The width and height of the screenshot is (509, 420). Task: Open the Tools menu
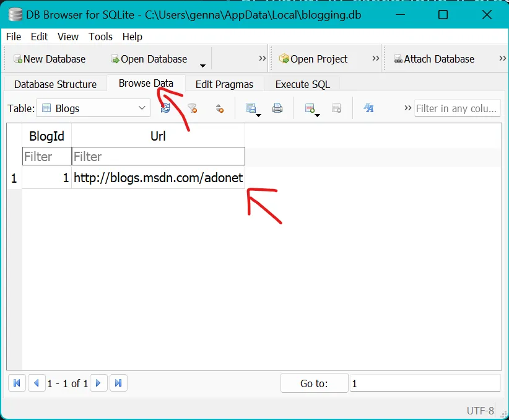(x=101, y=37)
